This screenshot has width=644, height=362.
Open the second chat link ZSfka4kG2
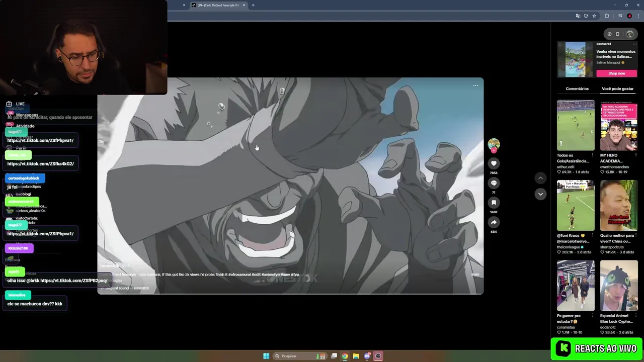pos(40,164)
